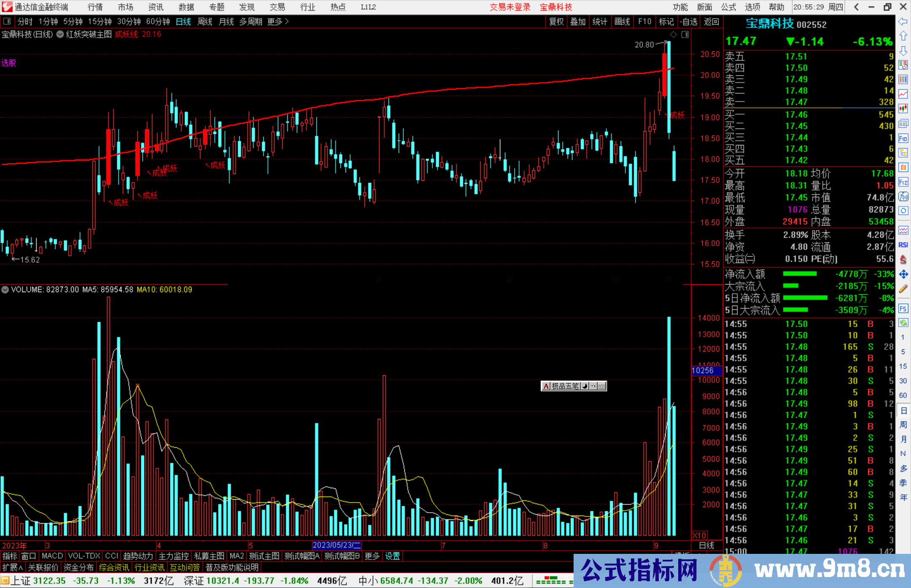This screenshot has height=588, width=911.
Task: Toggle the split-window icon at chart top-right
Action: (685, 35)
